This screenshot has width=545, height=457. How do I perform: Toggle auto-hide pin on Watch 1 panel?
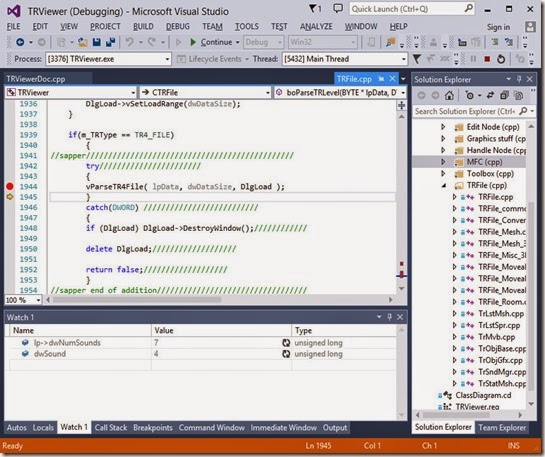coord(389,317)
